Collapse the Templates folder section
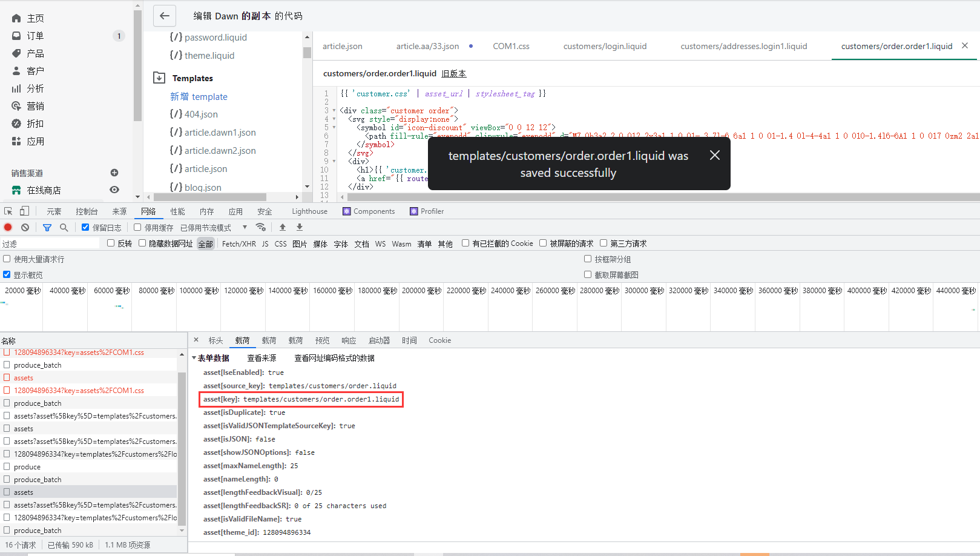This screenshot has width=980, height=556. coord(159,78)
